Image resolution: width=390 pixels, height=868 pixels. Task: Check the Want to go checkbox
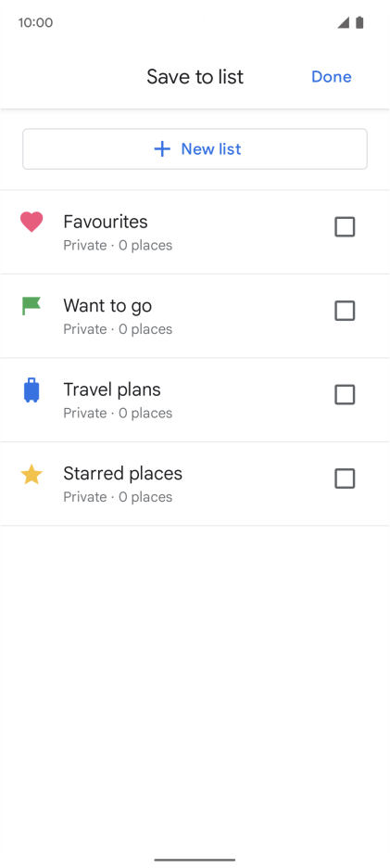(x=345, y=311)
